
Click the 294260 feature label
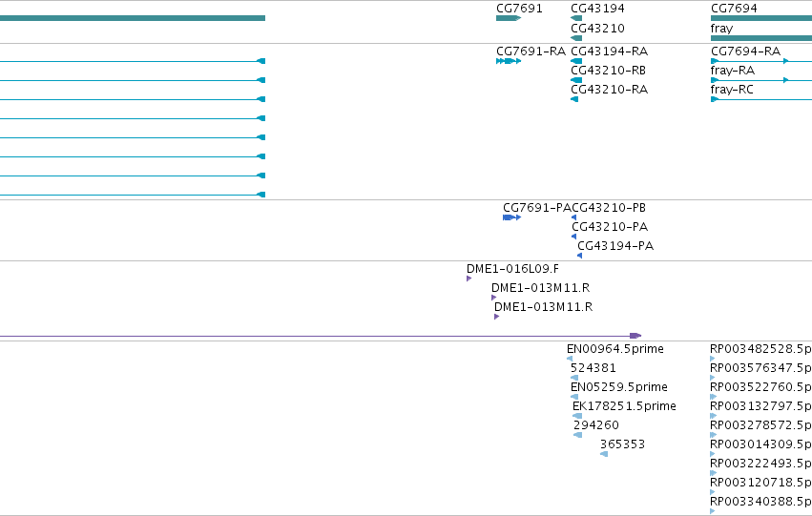coord(596,425)
